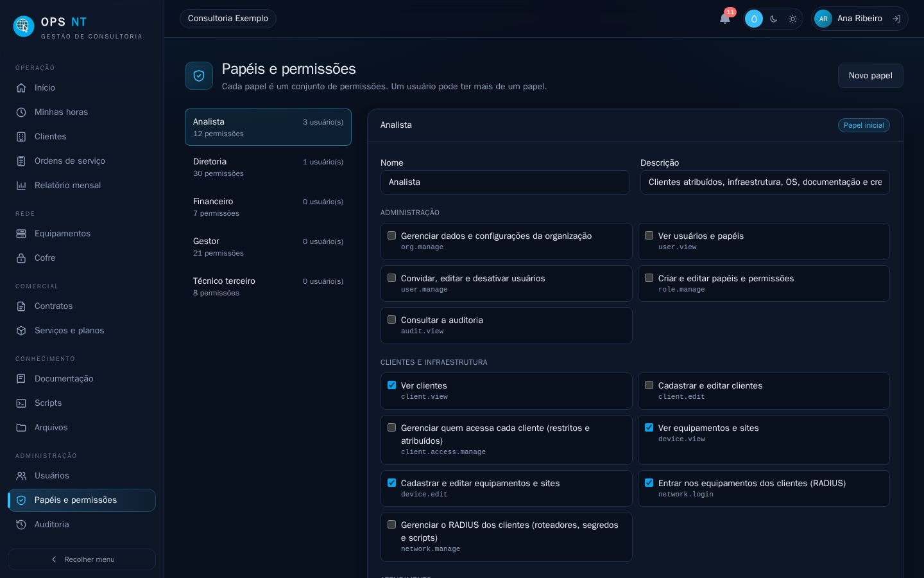Viewport: 924px width, 578px height.
Task: Check Cadastrar e editar clientes box
Action: (x=649, y=385)
